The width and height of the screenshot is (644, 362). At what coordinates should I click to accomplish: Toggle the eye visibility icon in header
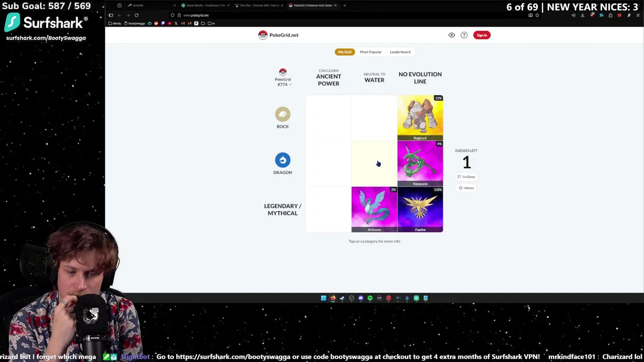(x=451, y=35)
